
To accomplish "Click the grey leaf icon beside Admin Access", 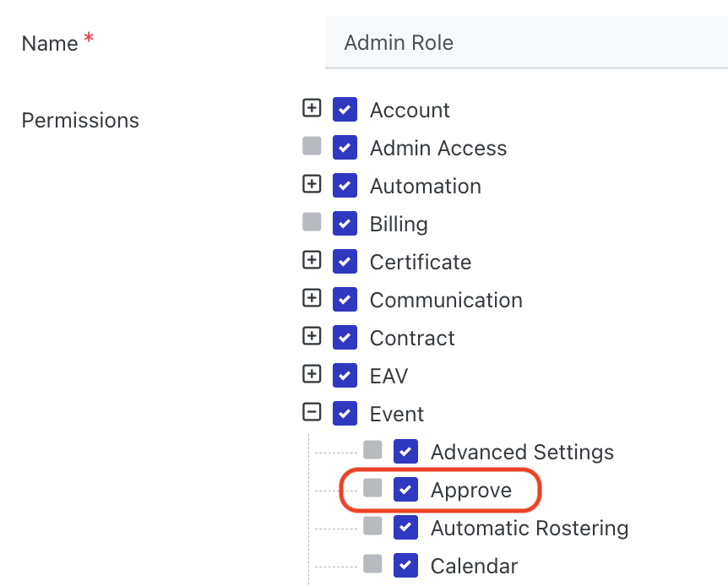I will 312,146.
